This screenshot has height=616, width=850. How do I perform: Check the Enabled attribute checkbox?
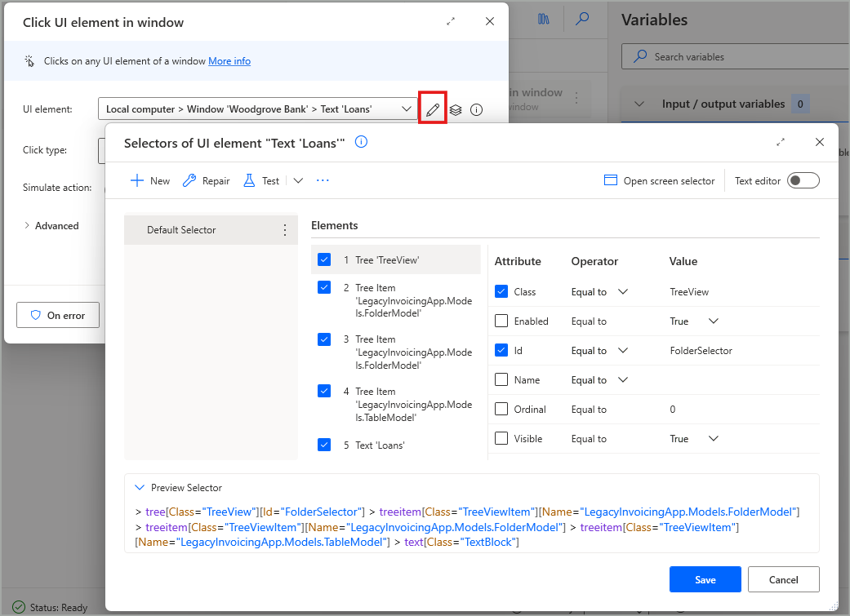[x=501, y=321]
